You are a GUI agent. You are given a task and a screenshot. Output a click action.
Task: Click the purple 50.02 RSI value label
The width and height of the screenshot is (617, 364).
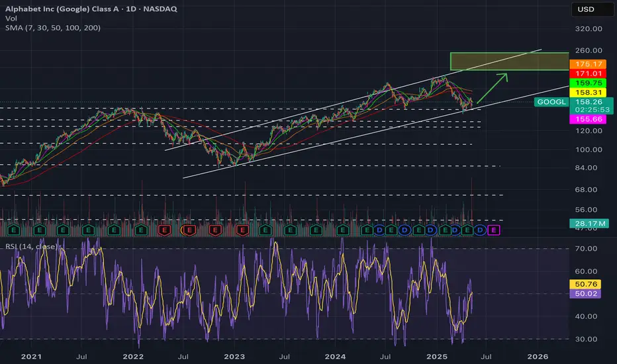pyautogui.click(x=585, y=294)
